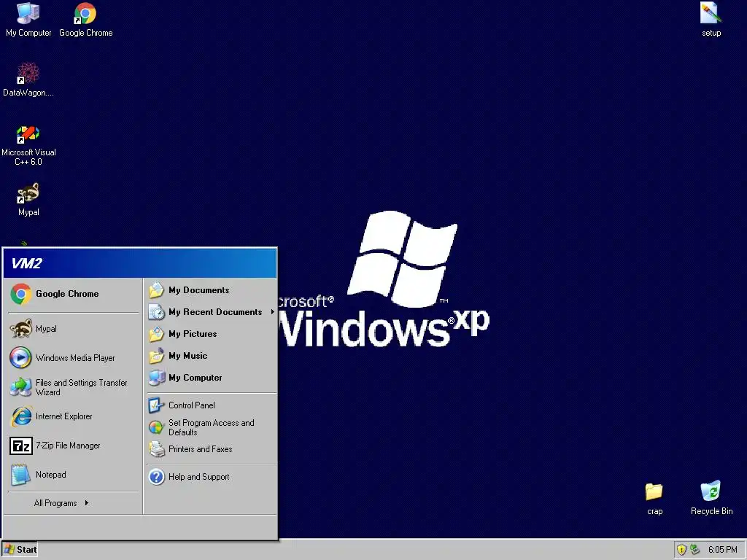
Task: Open My Computer label from Start menu
Action: 196,378
